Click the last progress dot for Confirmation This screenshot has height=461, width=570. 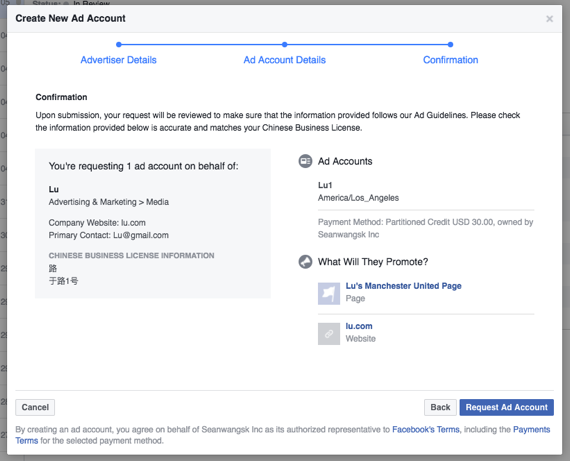pos(450,44)
